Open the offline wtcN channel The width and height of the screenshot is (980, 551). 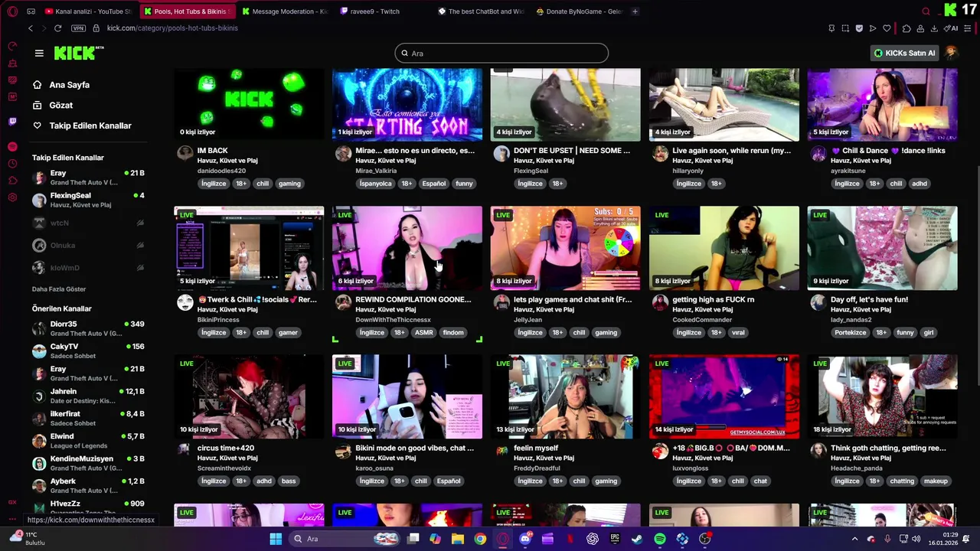tap(89, 223)
